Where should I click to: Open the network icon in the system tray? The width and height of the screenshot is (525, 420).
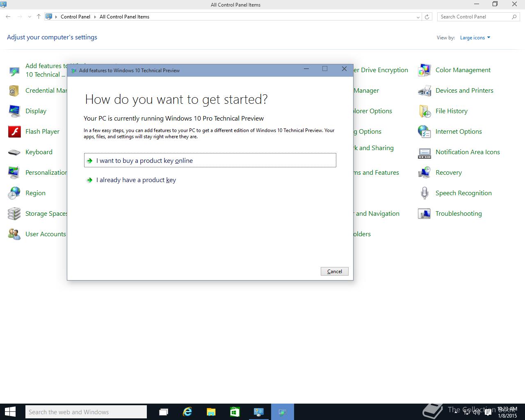[x=467, y=412]
